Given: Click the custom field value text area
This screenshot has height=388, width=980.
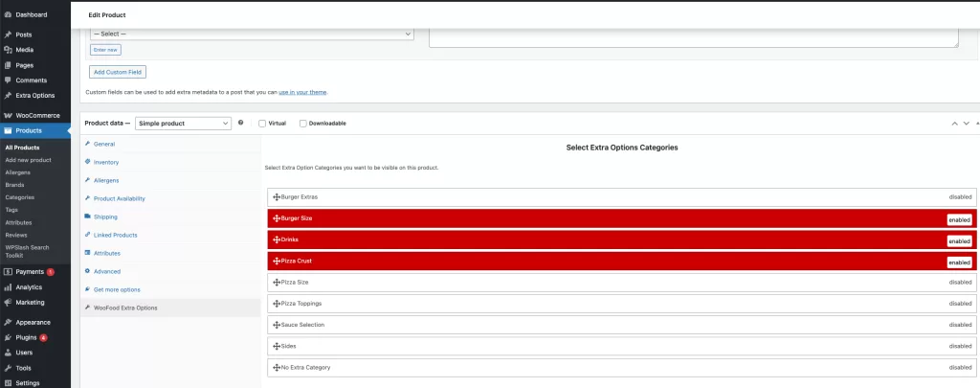Looking at the screenshot, I should (694, 38).
